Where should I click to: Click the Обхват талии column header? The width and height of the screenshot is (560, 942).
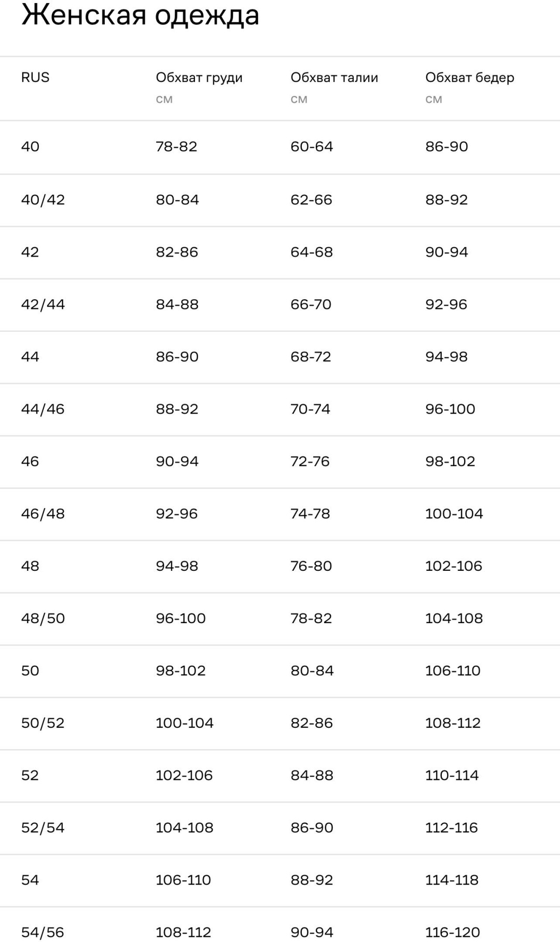tap(334, 78)
